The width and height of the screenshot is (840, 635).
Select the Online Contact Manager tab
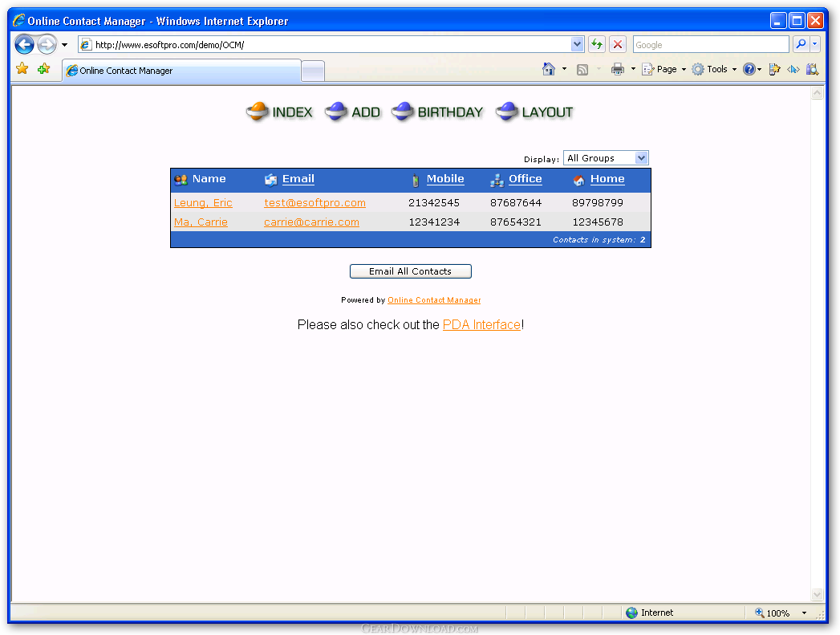[181, 71]
